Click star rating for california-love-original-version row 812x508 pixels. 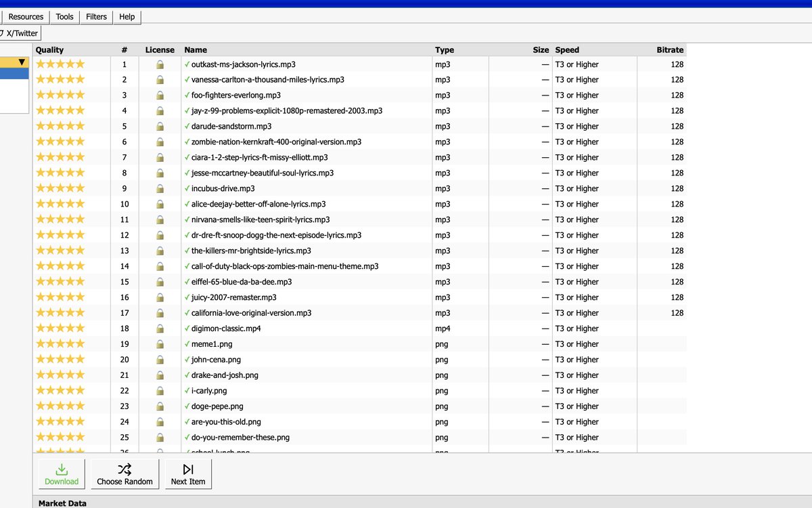[60, 313]
